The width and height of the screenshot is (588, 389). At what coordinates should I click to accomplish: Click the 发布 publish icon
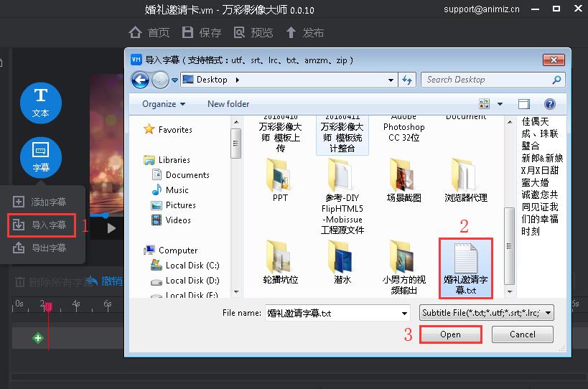[291, 32]
